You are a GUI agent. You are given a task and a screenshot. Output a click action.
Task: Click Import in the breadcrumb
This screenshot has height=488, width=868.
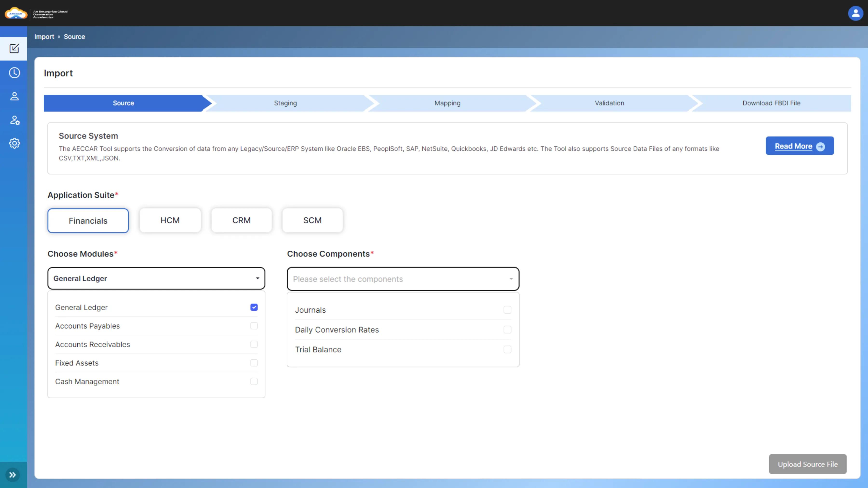tap(44, 37)
